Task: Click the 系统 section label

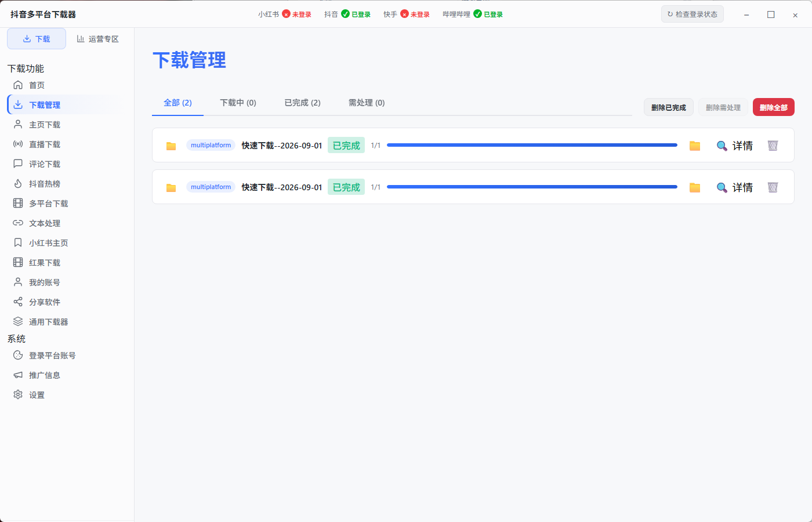Action: point(16,339)
